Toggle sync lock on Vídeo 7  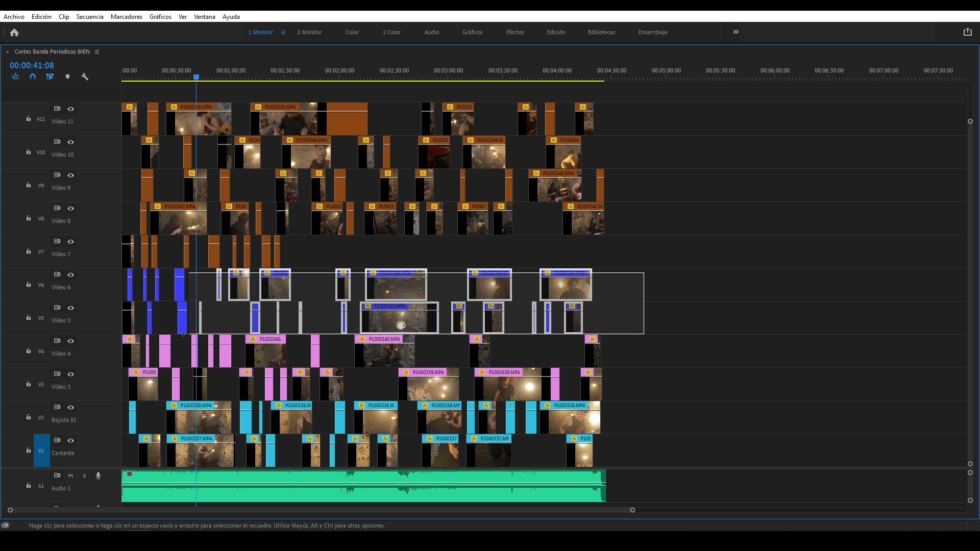pyautogui.click(x=57, y=241)
